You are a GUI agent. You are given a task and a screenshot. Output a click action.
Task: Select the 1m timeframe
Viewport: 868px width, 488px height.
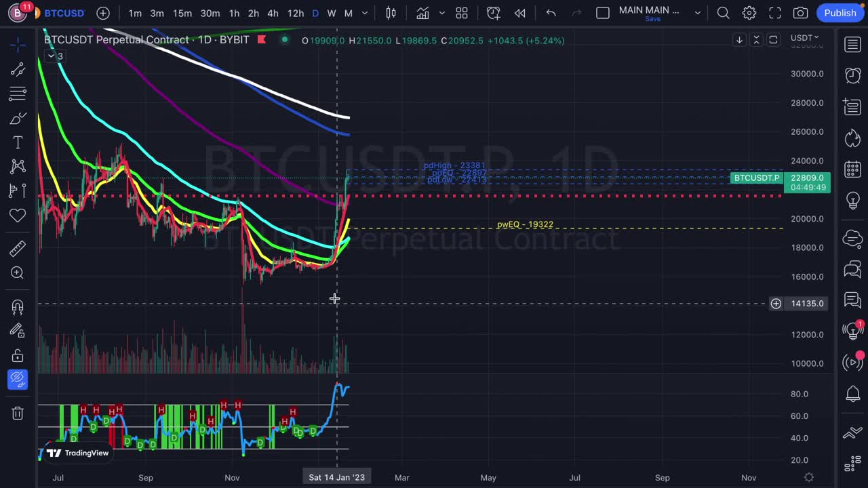[135, 13]
